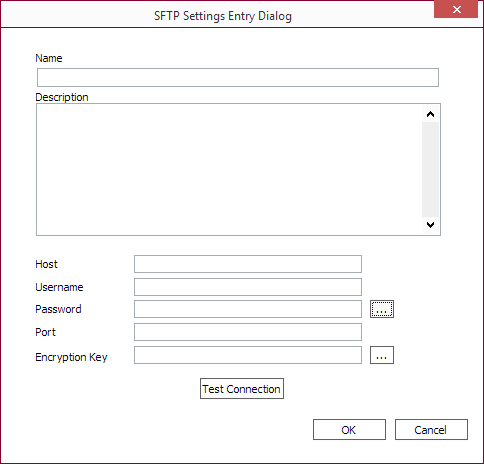Click the ellipsis button beside the Password field

(x=382, y=309)
